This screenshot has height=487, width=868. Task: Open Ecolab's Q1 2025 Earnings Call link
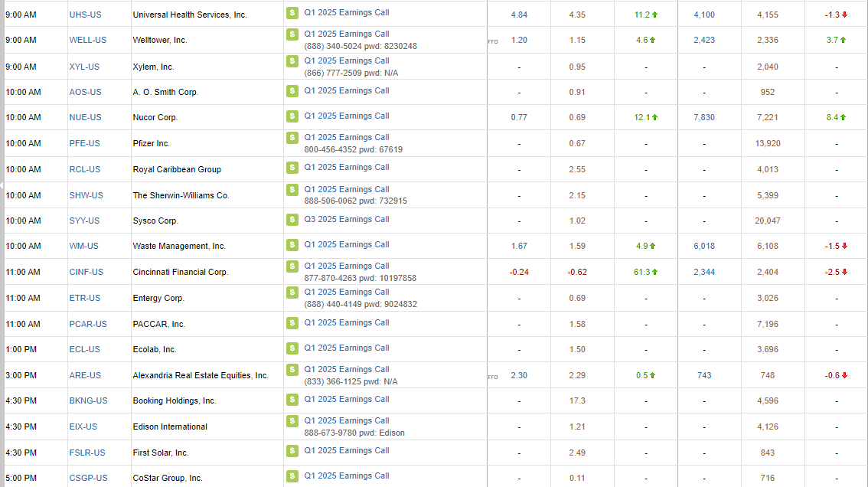pos(347,348)
